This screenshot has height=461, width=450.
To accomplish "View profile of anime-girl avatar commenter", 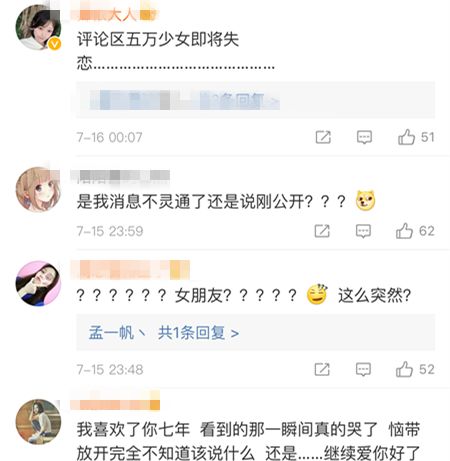I will [x=38, y=189].
